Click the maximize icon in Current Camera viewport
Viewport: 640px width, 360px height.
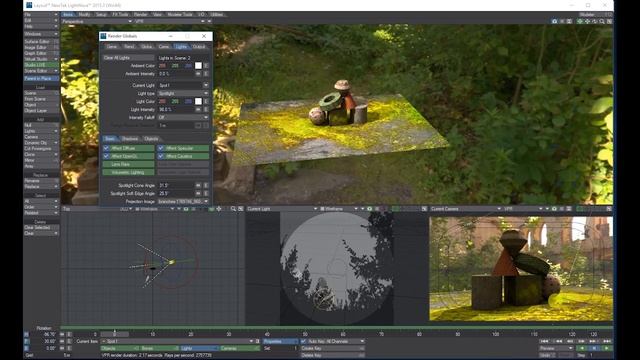(x=609, y=209)
